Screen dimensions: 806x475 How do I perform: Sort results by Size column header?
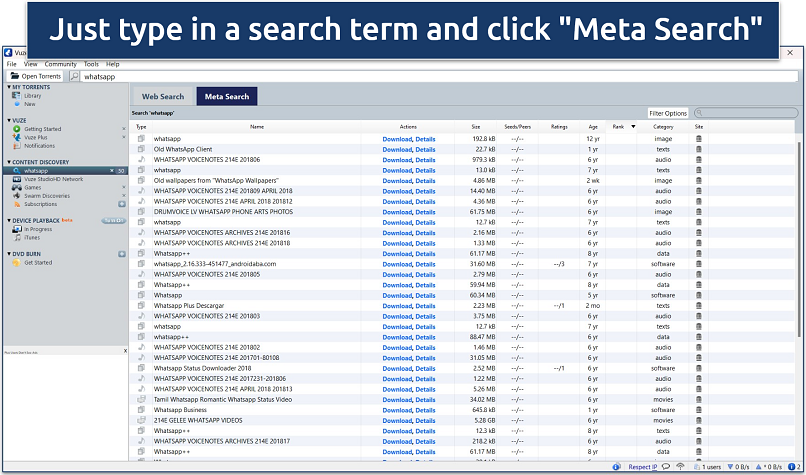(475, 126)
